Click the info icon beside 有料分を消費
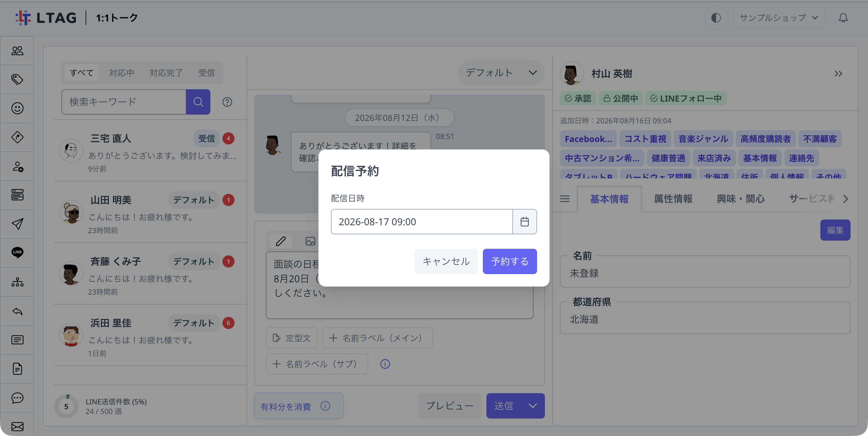868x436 pixels. pyautogui.click(x=325, y=406)
